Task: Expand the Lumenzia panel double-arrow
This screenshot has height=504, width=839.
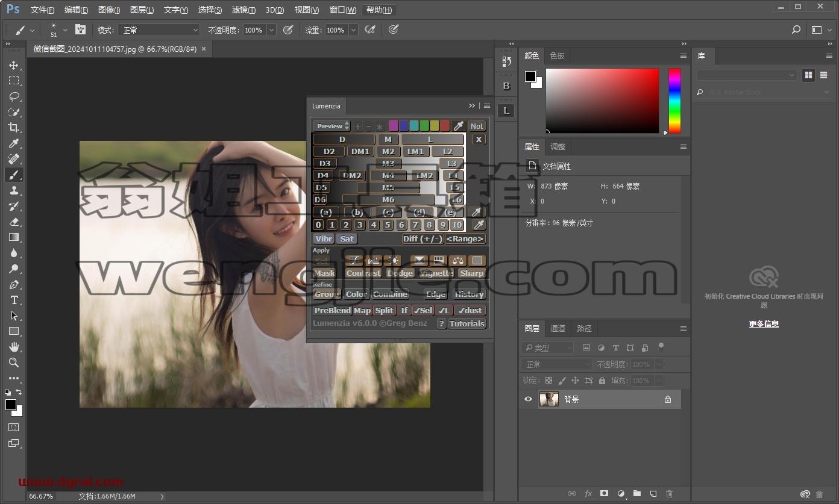Action: 472,106
